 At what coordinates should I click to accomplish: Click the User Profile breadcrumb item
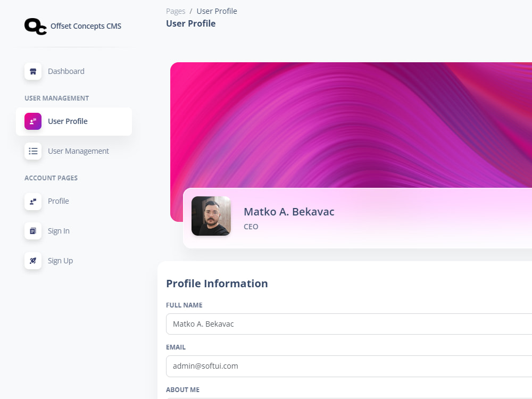click(217, 11)
